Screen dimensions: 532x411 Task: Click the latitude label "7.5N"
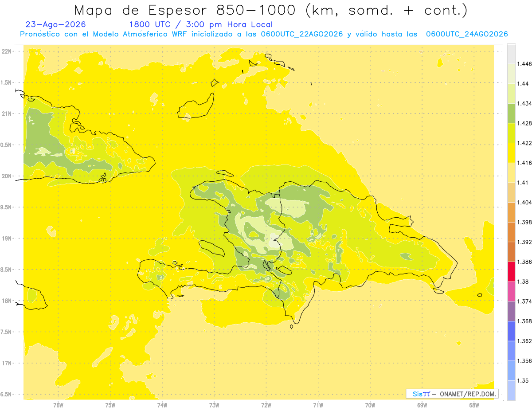click(x=7, y=332)
